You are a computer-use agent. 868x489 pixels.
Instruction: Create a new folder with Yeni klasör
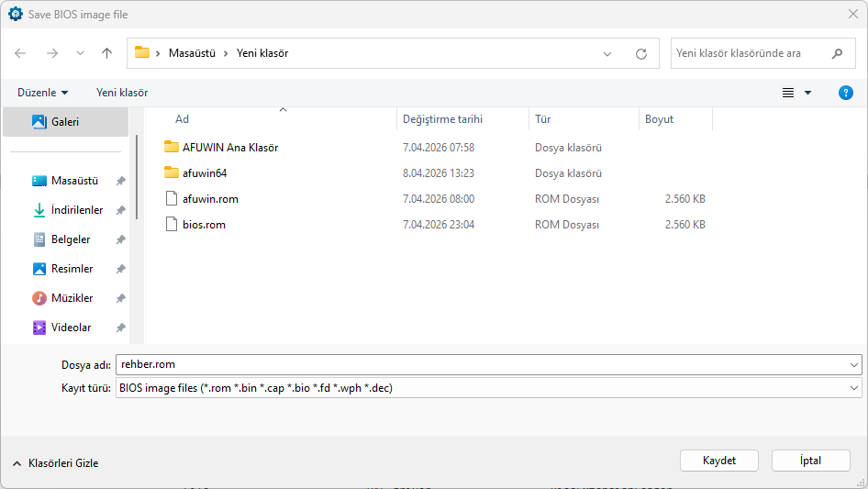tap(122, 93)
